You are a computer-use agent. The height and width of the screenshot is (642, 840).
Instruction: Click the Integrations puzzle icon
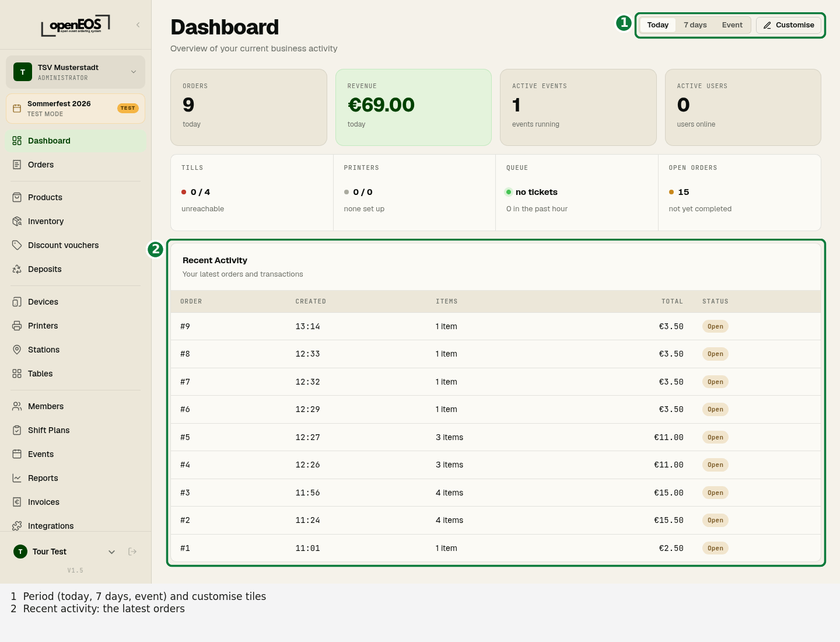point(17,526)
